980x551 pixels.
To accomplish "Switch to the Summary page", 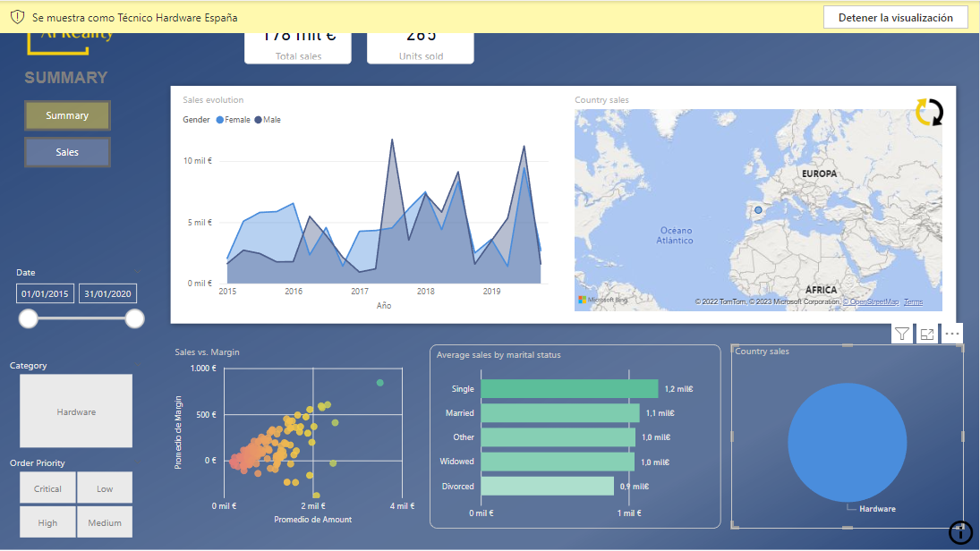I will [67, 115].
